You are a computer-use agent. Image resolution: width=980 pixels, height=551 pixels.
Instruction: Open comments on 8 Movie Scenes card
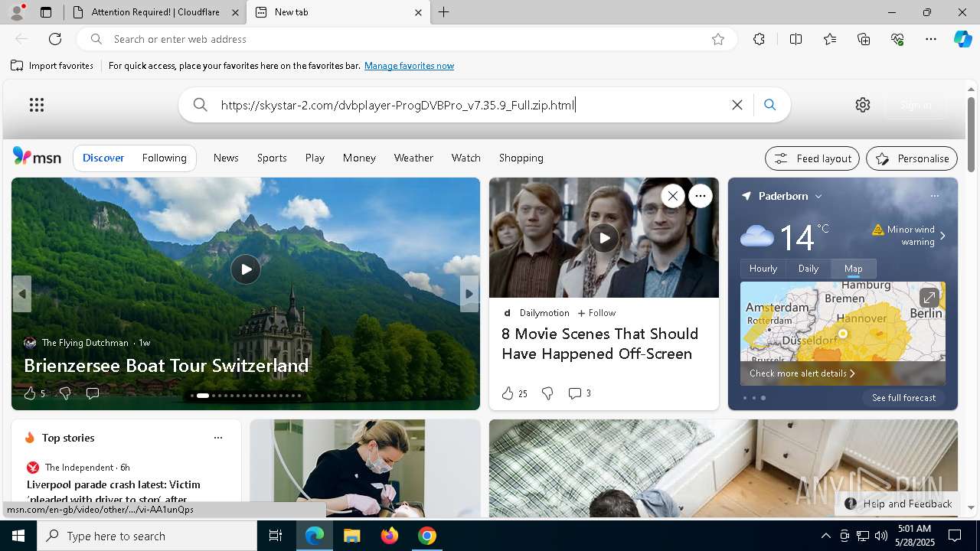click(575, 393)
